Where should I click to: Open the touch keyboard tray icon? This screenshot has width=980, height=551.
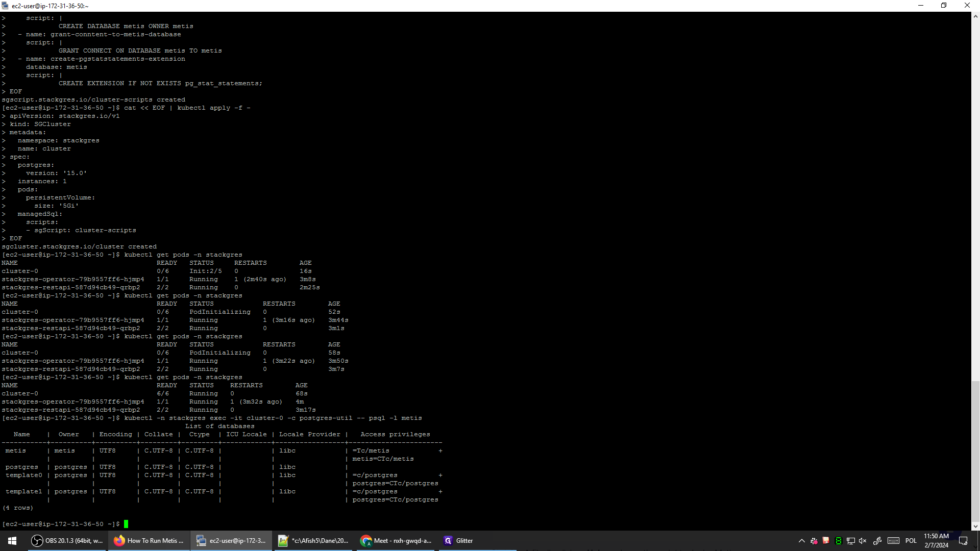tap(893, 541)
